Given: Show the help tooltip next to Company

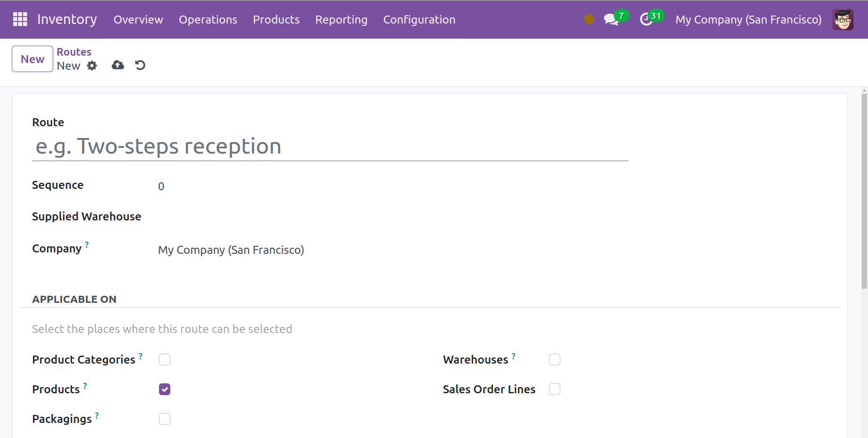Looking at the screenshot, I should 87,244.
